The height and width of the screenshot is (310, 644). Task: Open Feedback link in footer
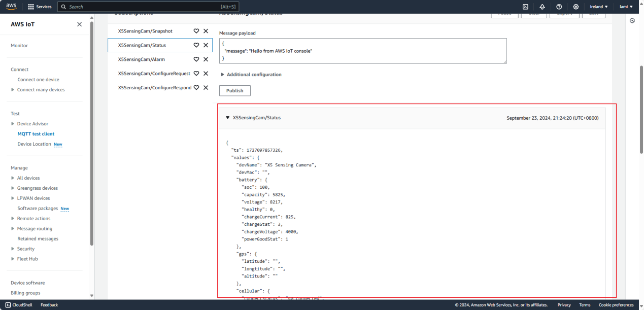click(x=49, y=305)
